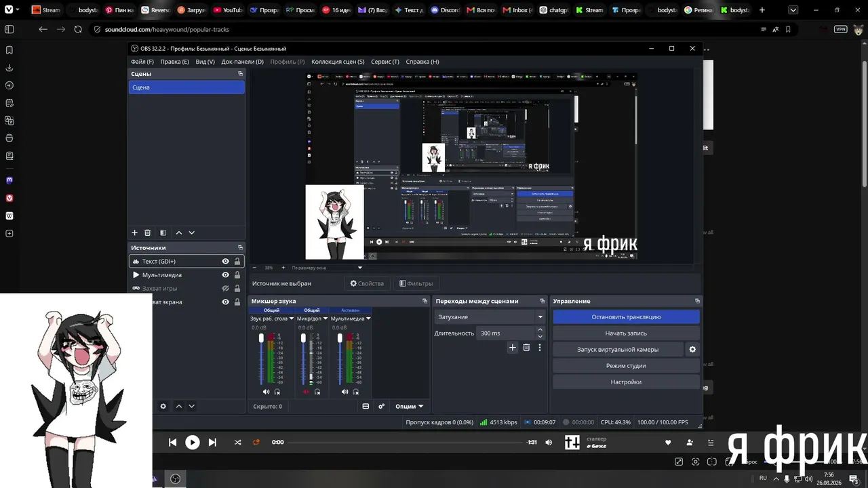Image resolution: width=868 pixels, height=488 pixels.
Task: Open SoundCloud volume control
Action: [x=549, y=443]
